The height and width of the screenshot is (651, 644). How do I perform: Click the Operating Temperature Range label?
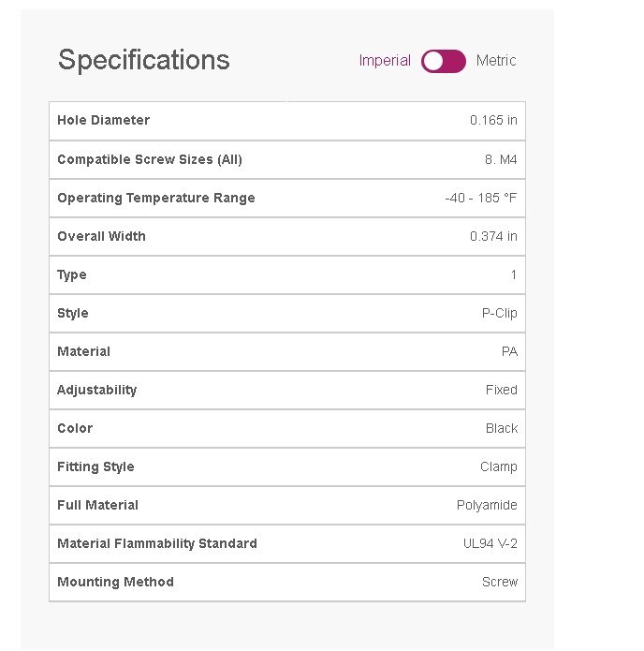tap(156, 198)
